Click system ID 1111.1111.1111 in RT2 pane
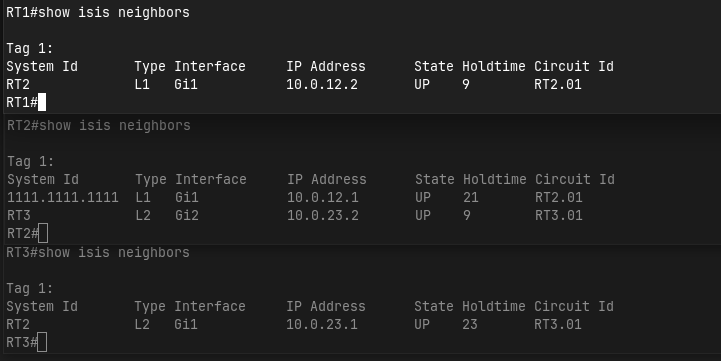Viewport: 721px width, 361px height. (x=63, y=198)
